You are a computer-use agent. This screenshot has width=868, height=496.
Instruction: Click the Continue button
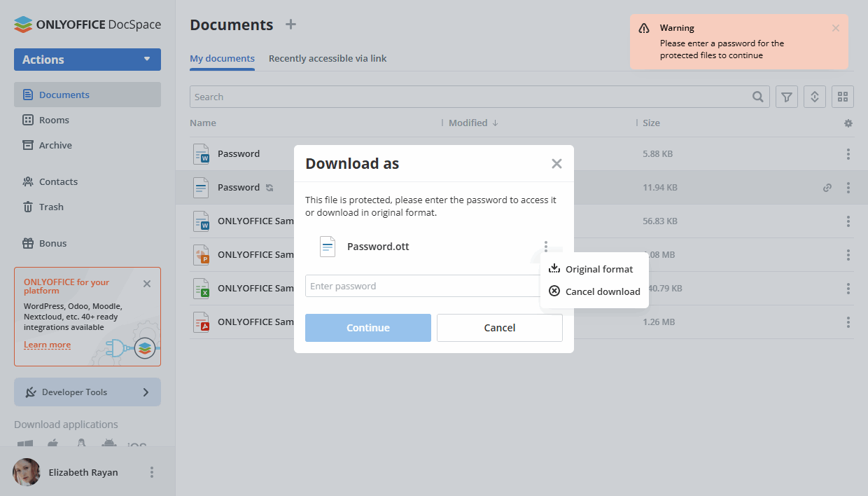click(368, 328)
